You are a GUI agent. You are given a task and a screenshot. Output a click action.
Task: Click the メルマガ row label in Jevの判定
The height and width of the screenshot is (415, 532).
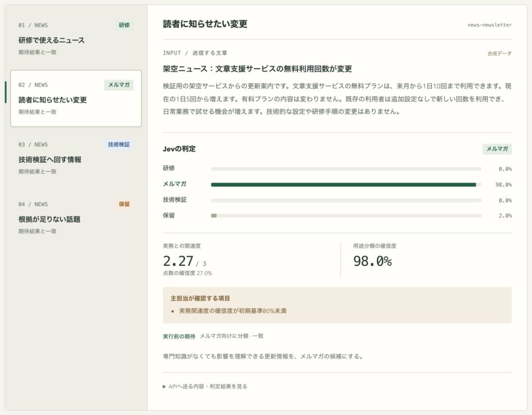point(175,183)
